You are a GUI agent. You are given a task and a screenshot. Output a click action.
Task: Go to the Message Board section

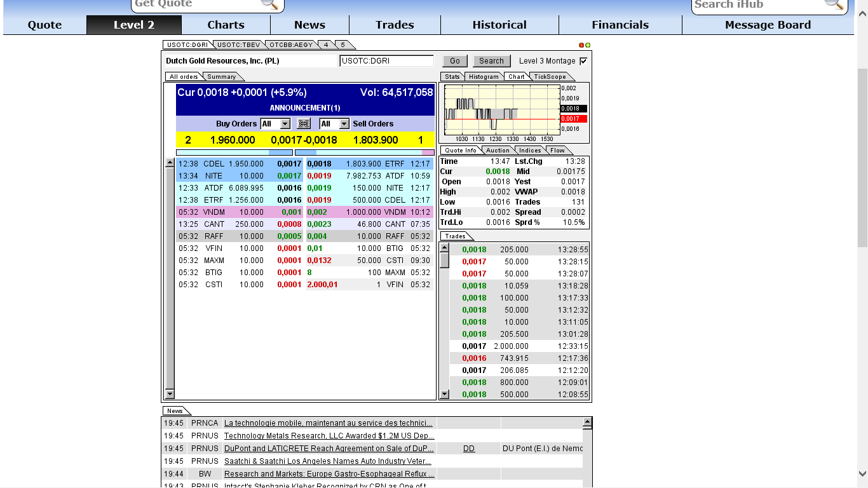[768, 25]
